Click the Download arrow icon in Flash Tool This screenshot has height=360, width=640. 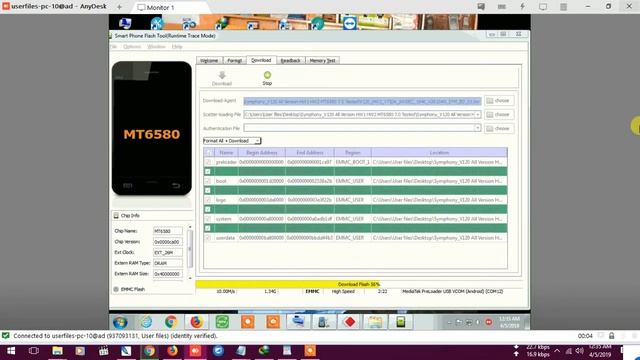[x=222, y=76]
